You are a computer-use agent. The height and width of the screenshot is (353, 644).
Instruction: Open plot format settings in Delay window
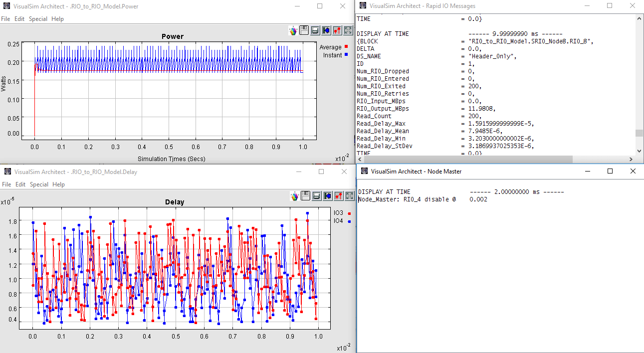coord(339,196)
